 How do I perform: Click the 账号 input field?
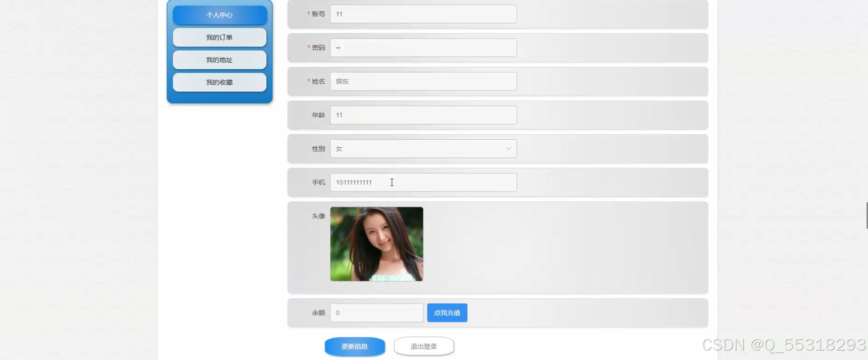tap(423, 14)
